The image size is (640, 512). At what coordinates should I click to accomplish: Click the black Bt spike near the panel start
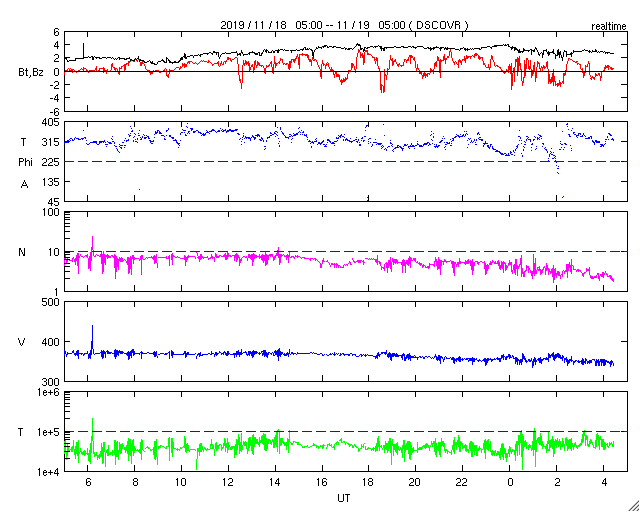pyautogui.click(x=84, y=50)
